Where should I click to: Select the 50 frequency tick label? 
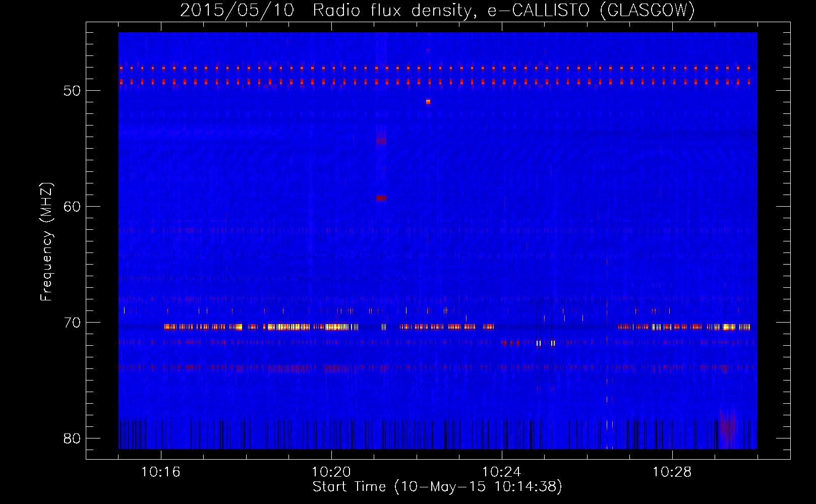coord(72,91)
